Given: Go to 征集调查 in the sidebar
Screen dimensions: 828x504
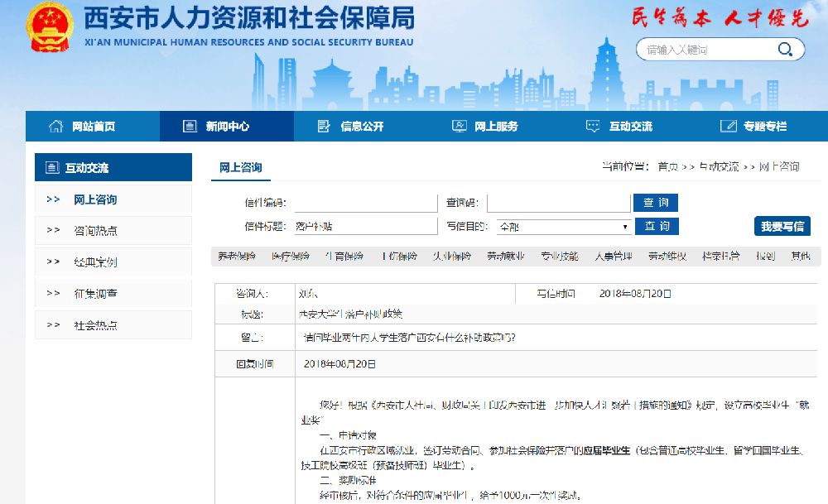Looking at the screenshot, I should pyautogui.click(x=95, y=294).
